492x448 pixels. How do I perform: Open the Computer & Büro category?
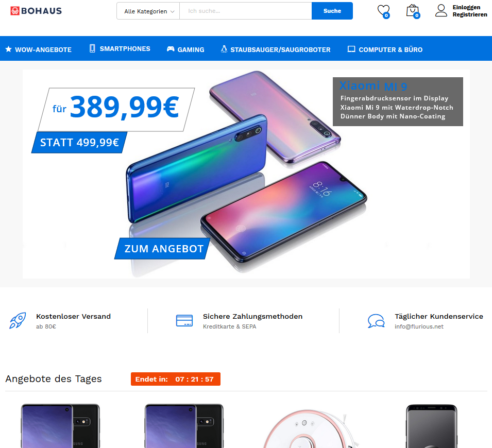[385, 49]
